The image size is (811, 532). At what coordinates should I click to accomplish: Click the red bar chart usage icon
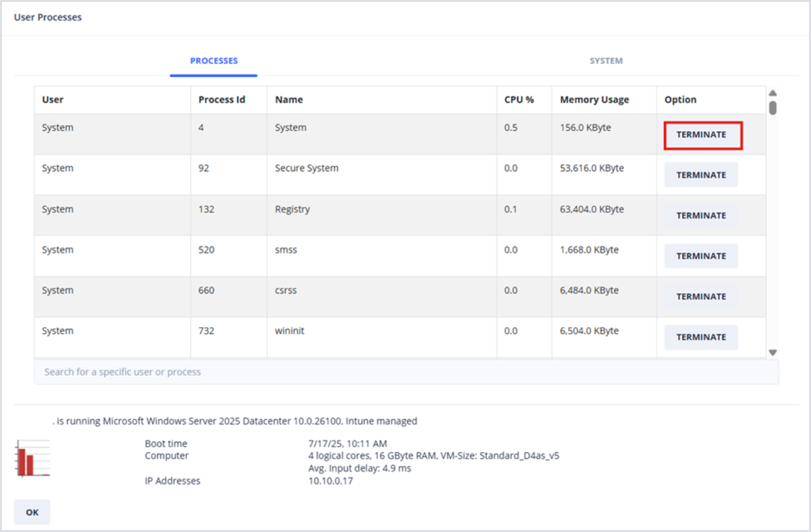coord(33,458)
